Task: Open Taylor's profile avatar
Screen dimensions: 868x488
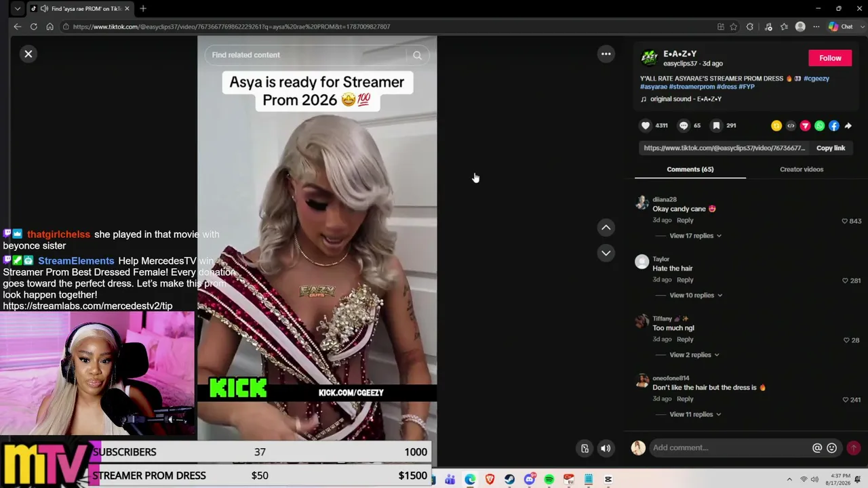Action: 642,262
